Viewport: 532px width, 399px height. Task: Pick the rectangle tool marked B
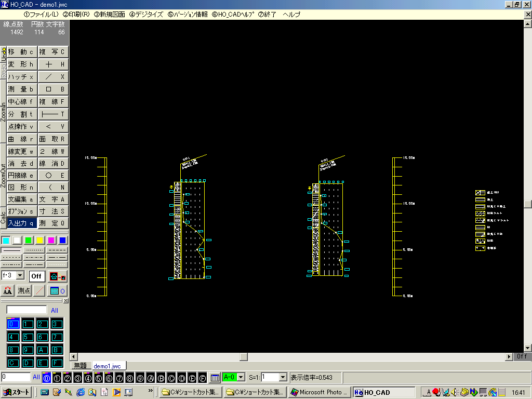(x=53, y=89)
